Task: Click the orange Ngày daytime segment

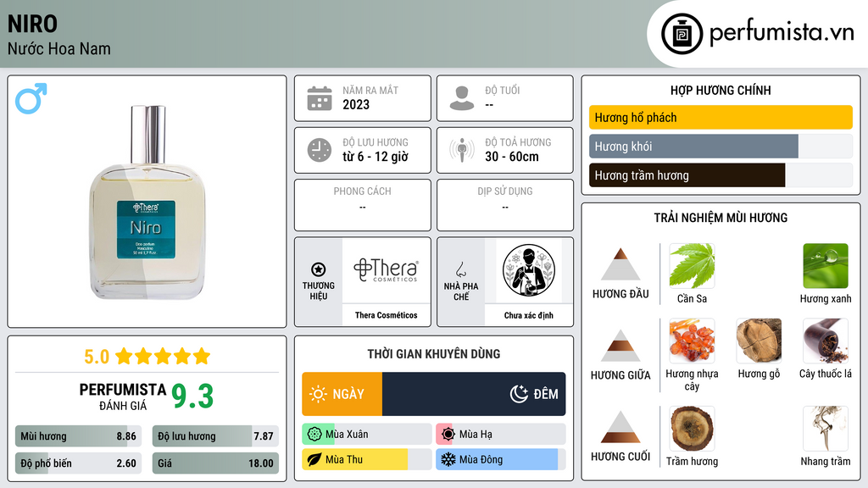Action: coord(342,394)
